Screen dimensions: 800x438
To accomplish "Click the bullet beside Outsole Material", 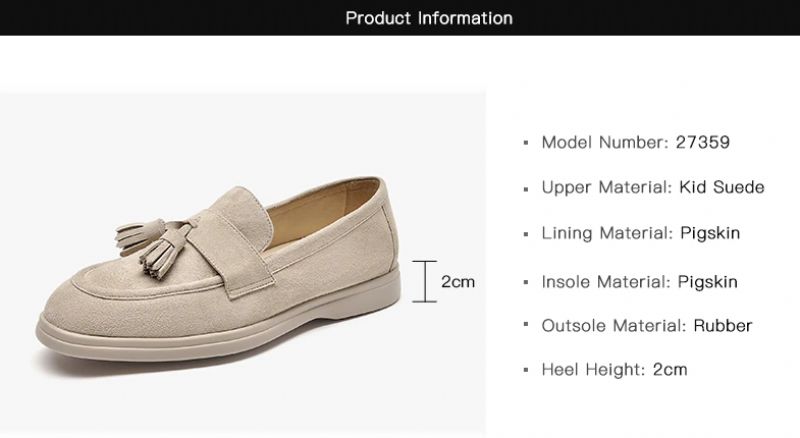I will coord(527,326).
